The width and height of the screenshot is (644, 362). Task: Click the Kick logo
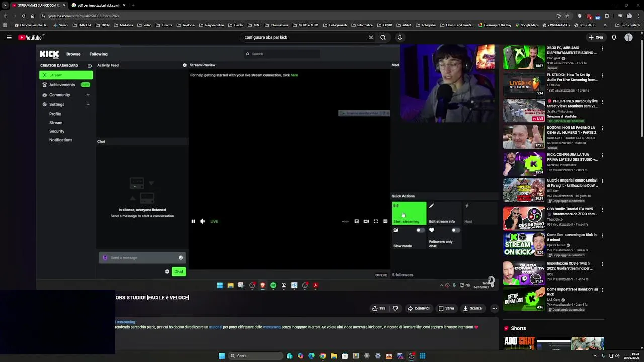[49, 54]
